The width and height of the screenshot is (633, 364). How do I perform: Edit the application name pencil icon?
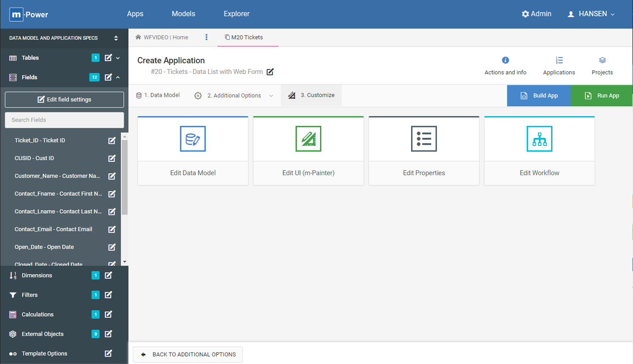point(270,72)
